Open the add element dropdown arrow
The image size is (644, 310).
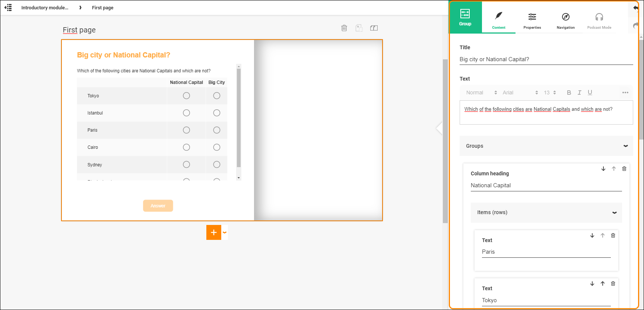225,232
